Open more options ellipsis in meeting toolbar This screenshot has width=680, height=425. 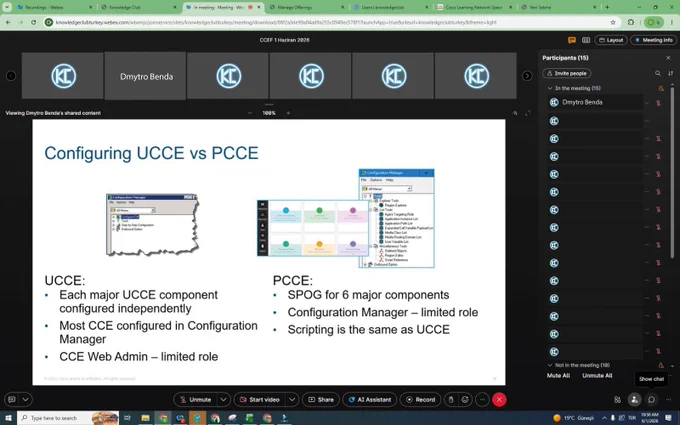click(x=482, y=399)
